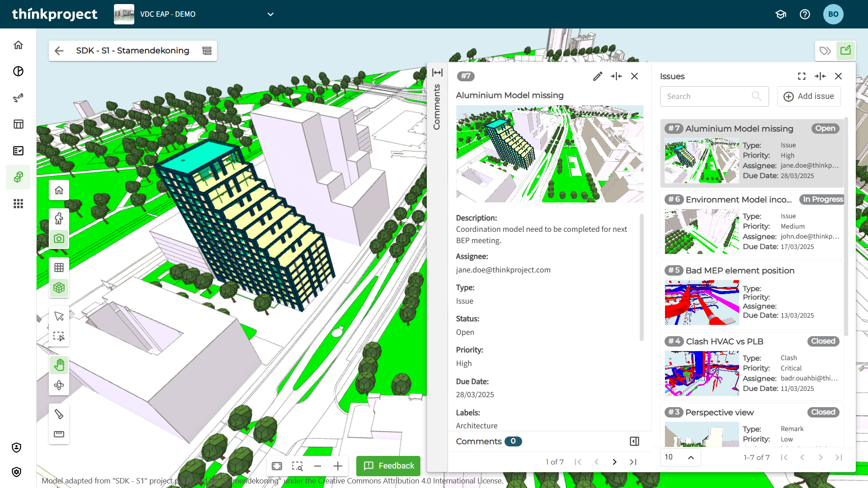Edit issue #7 with pencil icon
The width and height of the screenshot is (868, 488).
(x=598, y=76)
